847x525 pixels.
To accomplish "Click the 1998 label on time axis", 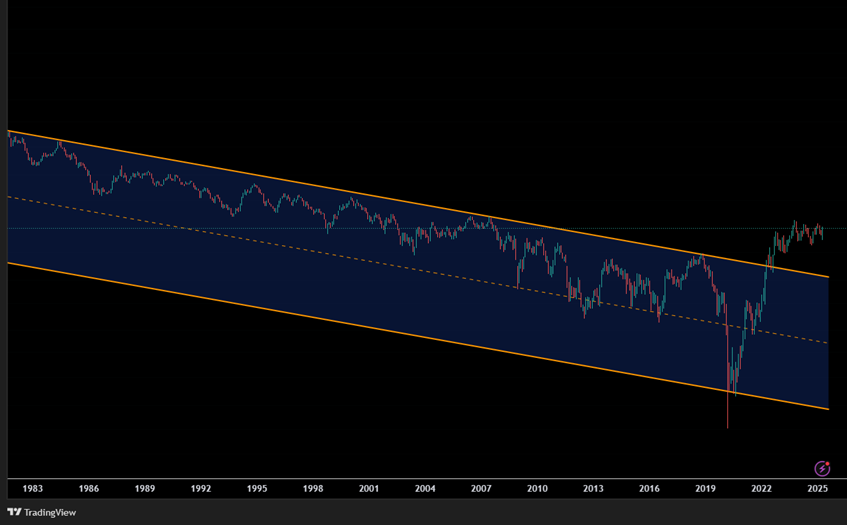I will (313, 488).
